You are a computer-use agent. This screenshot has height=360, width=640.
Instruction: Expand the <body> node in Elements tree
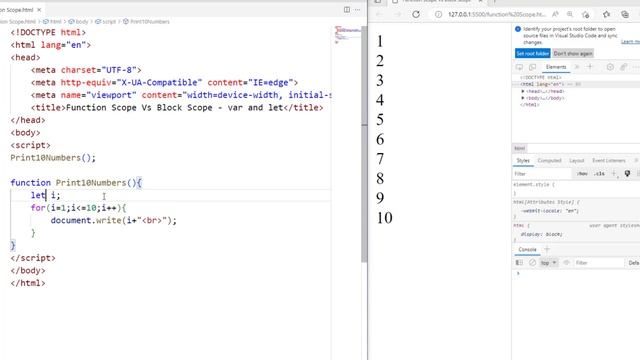(x=523, y=98)
